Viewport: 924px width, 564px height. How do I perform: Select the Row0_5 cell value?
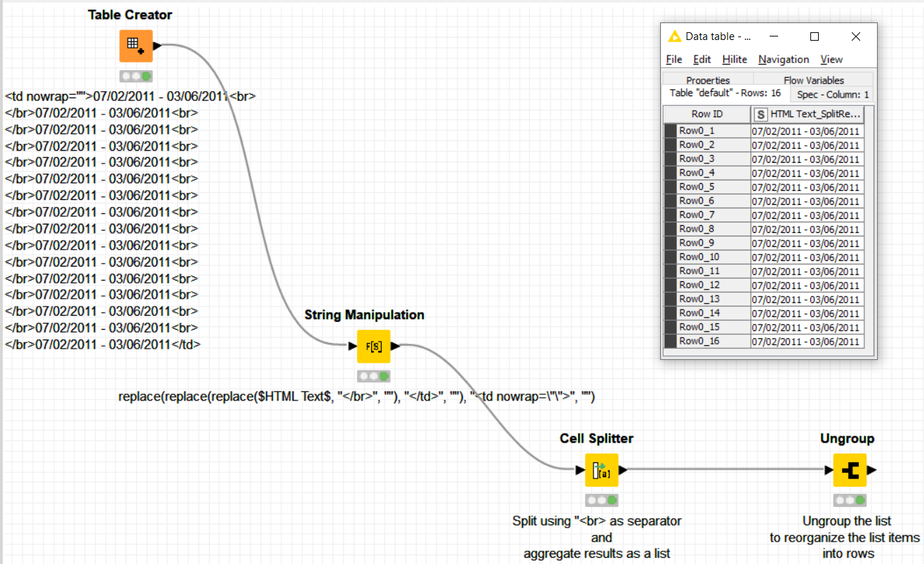point(805,187)
